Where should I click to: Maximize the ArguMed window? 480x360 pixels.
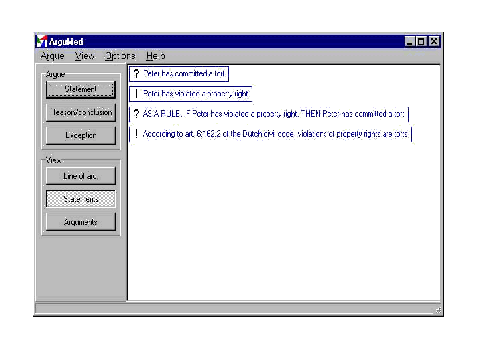tap(421, 41)
